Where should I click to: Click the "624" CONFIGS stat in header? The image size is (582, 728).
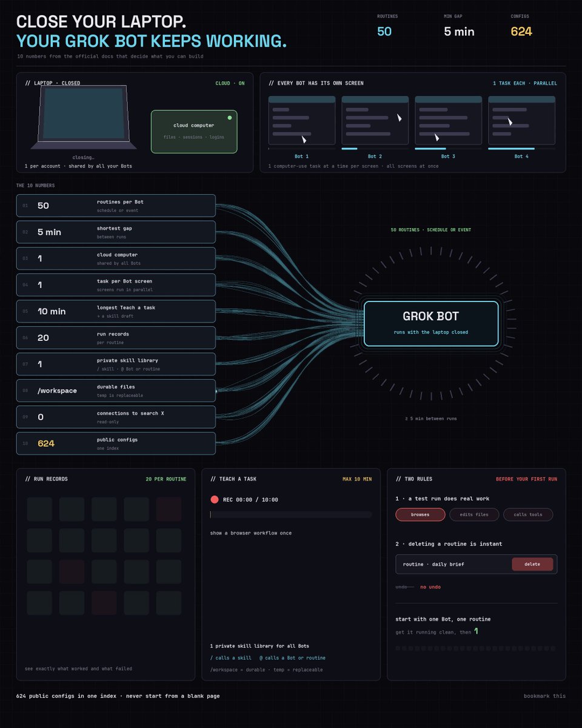(x=521, y=32)
